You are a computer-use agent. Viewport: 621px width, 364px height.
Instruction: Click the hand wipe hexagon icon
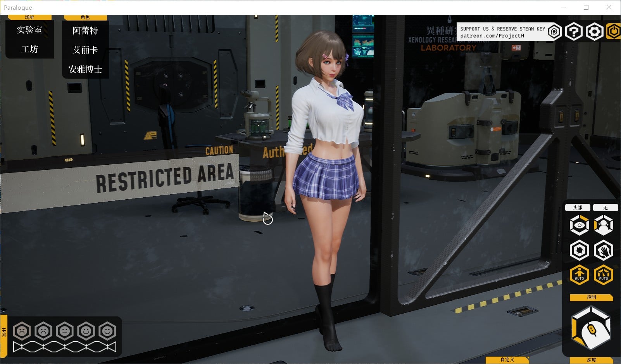coord(604,250)
